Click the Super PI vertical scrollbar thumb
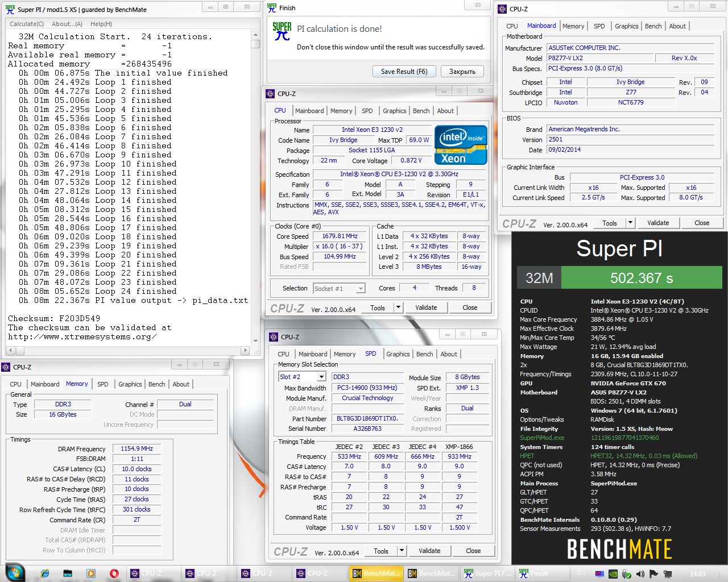The height and width of the screenshot is (582, 728). [255, 44]
